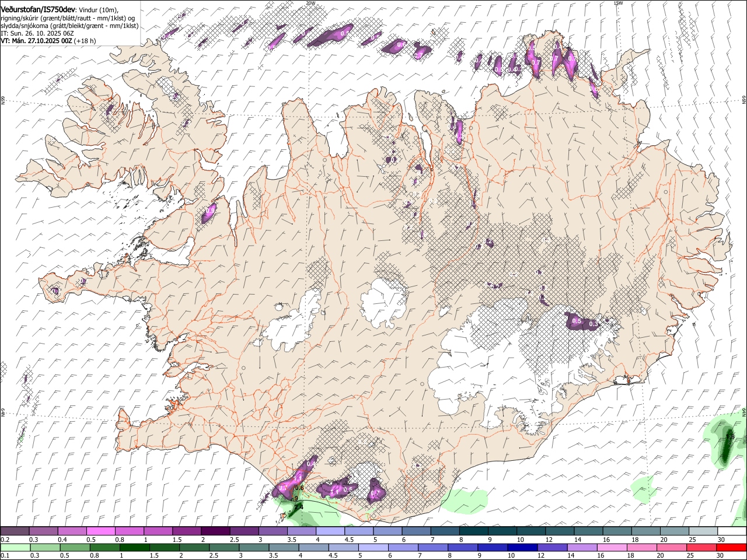Click the white 30 swatch in upper legend row

[x=732, y=531]
